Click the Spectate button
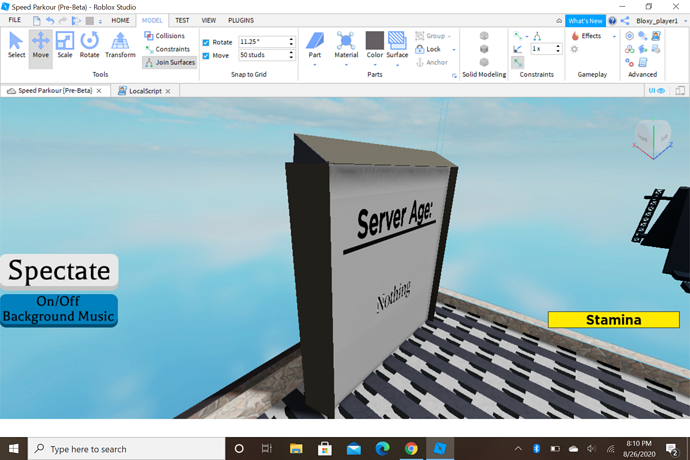The width and height of the screenshot is (690, 460). coord(59,271)
